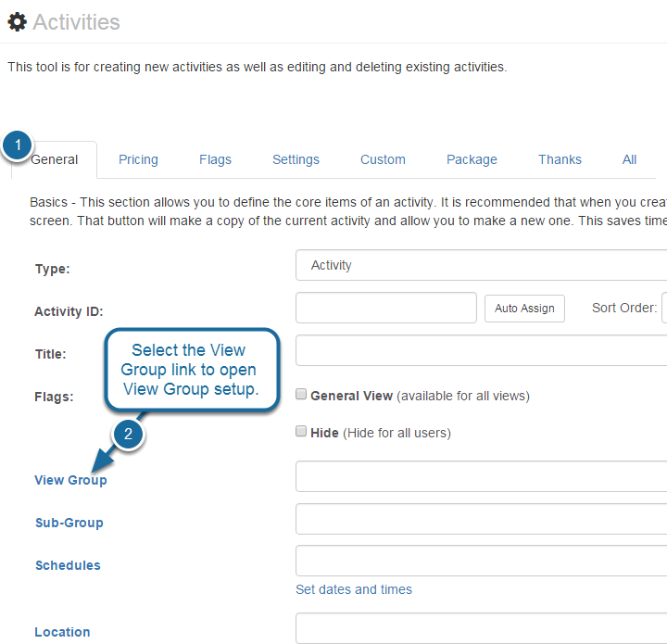Click the Title: field label

(51, 354)
